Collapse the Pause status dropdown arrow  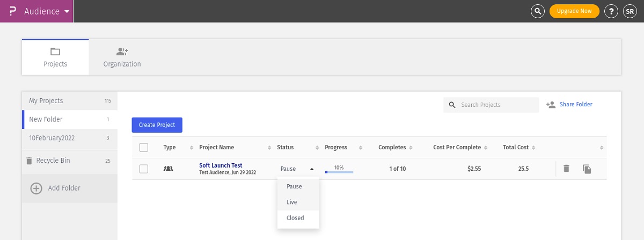(312, 169)
